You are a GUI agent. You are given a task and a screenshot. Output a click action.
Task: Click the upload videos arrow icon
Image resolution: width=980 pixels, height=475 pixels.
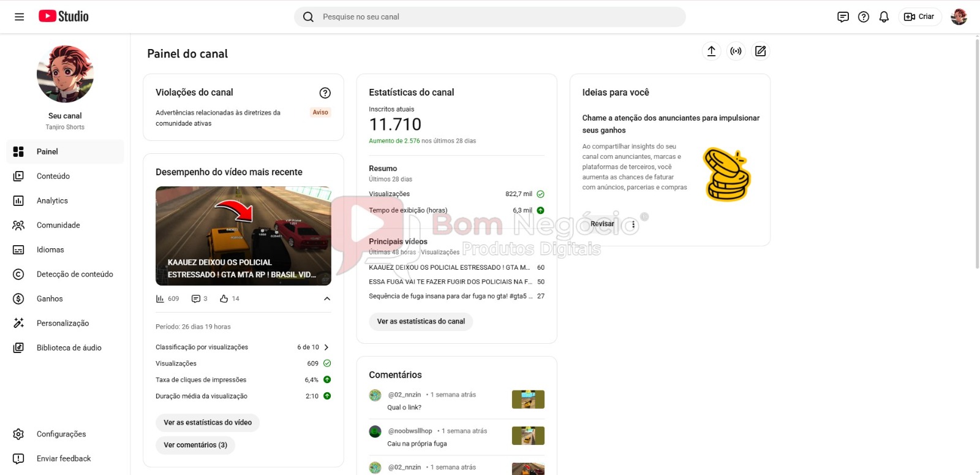tap(711, 51)
